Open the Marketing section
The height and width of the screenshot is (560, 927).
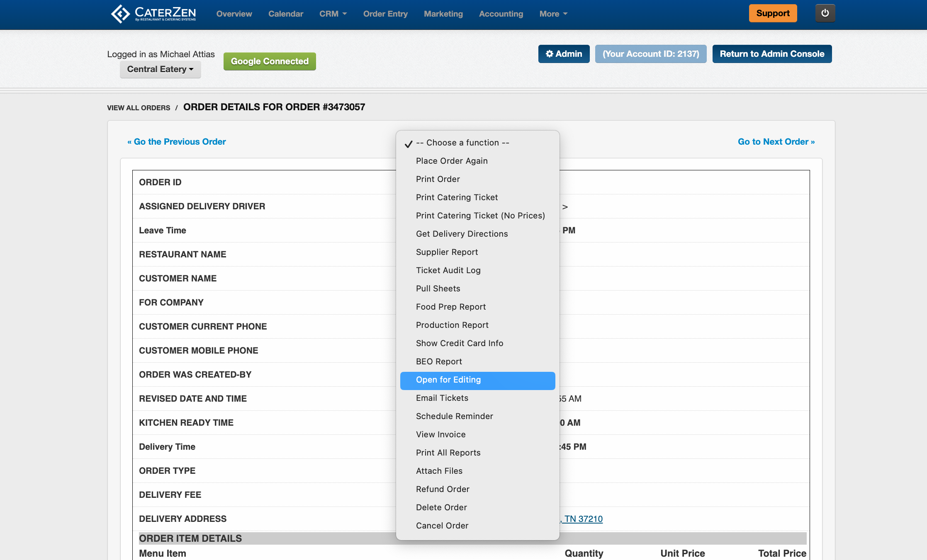443,14
